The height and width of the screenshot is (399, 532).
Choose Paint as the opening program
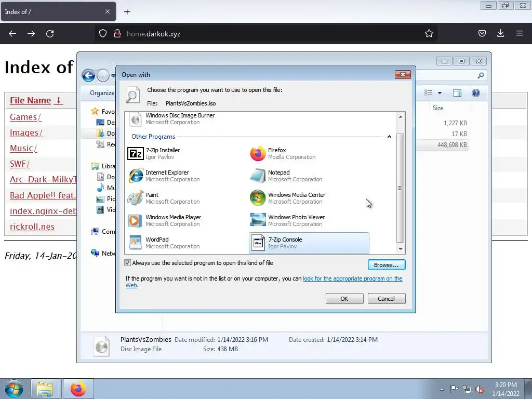point(187,198)
